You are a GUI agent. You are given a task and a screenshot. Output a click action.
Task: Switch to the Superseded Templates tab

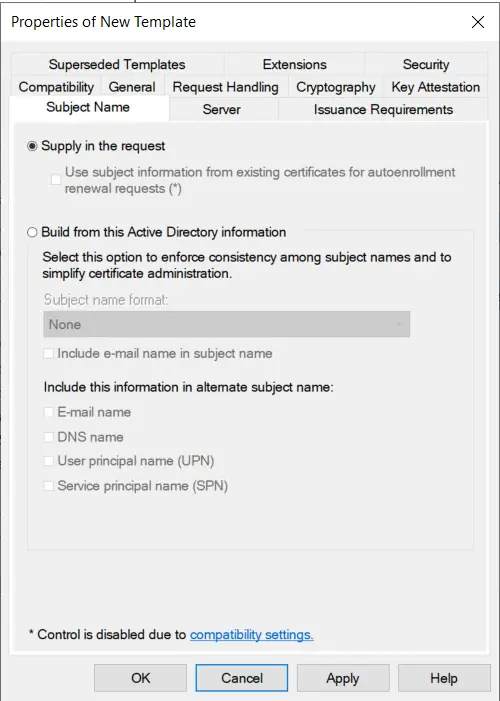tap(117, 64)
